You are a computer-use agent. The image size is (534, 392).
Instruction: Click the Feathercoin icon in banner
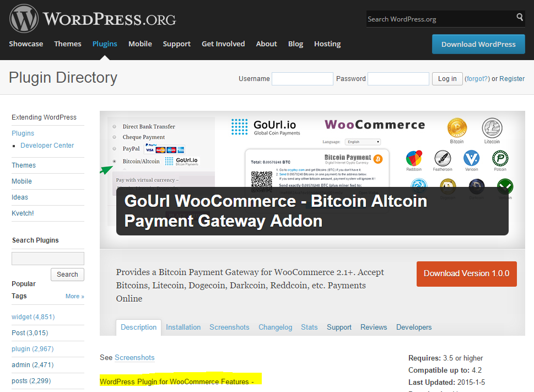click(443, 158)
